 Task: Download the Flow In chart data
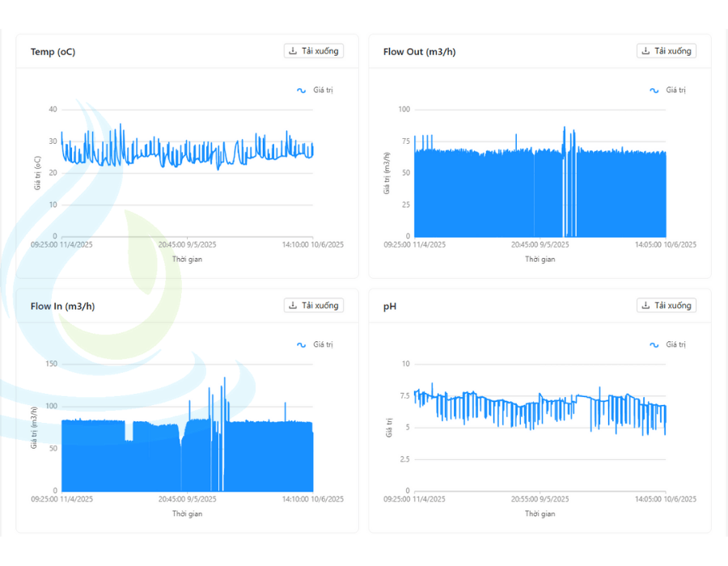coord(314,306)
